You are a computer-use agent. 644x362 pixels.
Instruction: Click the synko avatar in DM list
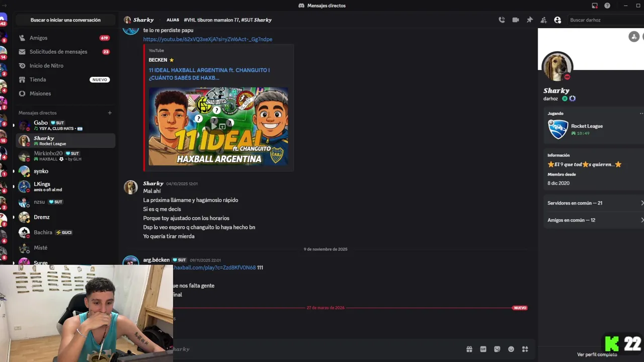[x=24, y=171]
